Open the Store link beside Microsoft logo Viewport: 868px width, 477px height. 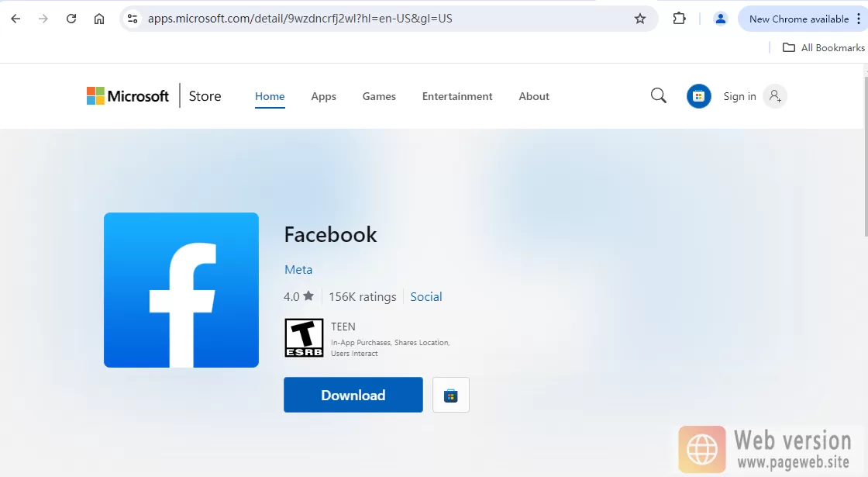click(x=205, y=96)
